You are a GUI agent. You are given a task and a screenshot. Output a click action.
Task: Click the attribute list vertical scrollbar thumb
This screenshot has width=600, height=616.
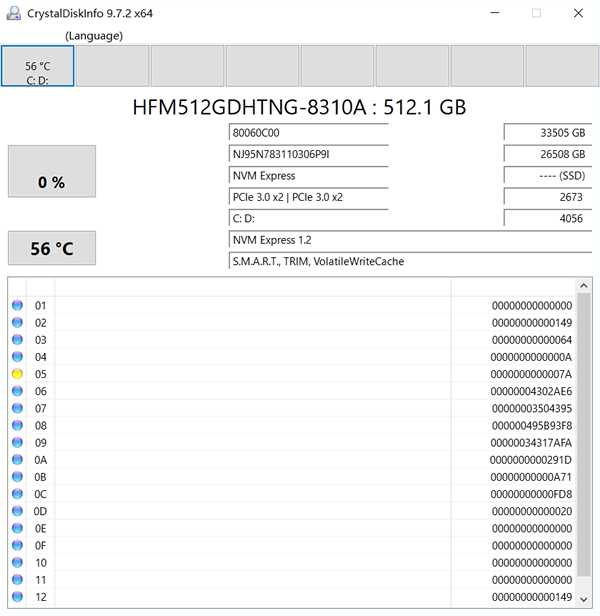coord(583,434)
